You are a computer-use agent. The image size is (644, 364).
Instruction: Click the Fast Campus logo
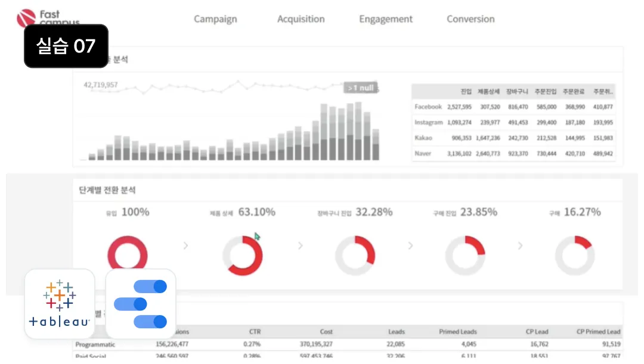(x=48, y=18)
